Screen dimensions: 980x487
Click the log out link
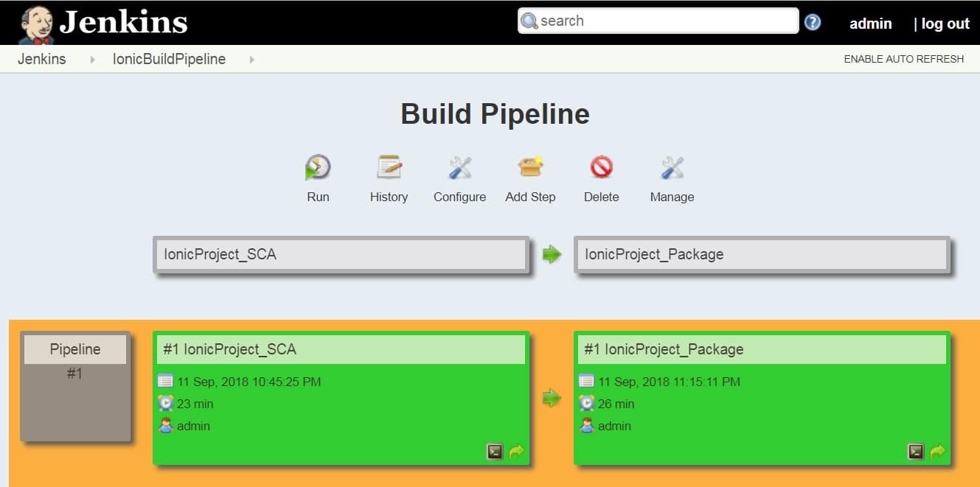[x=945, y=24]
